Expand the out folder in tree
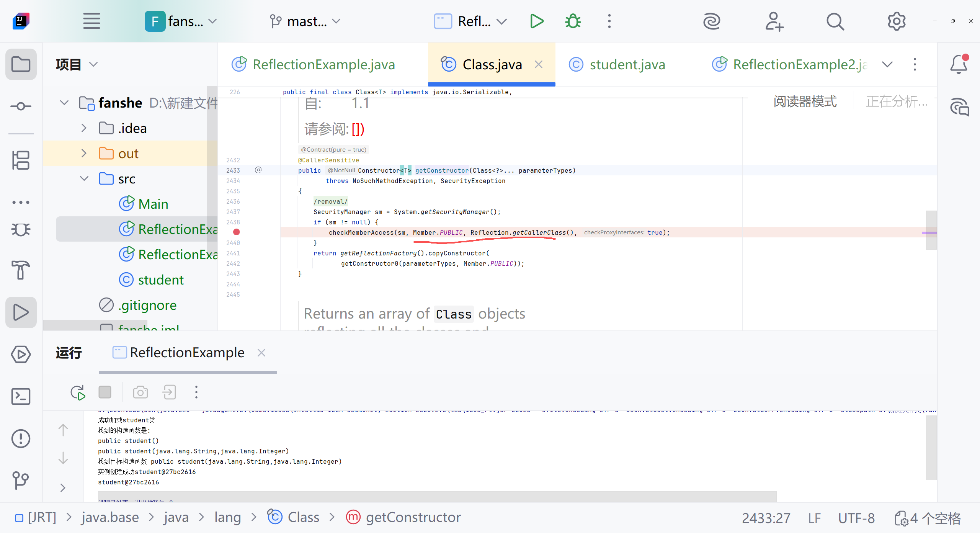The image size is (980, 533). tap(84, 154)
